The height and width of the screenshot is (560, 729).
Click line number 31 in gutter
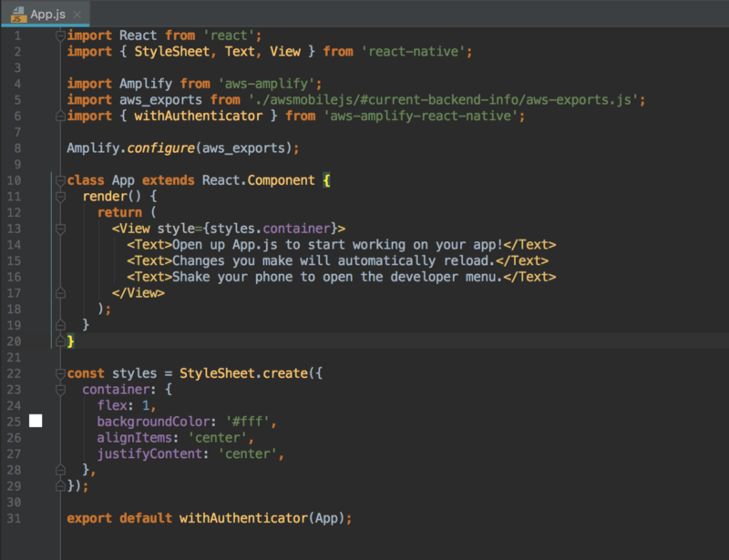(14, 518)
